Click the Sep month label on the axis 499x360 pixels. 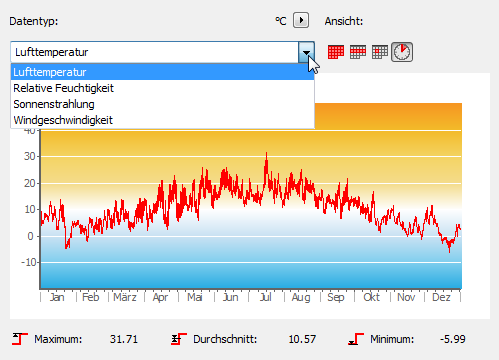[x=336, y=297]
